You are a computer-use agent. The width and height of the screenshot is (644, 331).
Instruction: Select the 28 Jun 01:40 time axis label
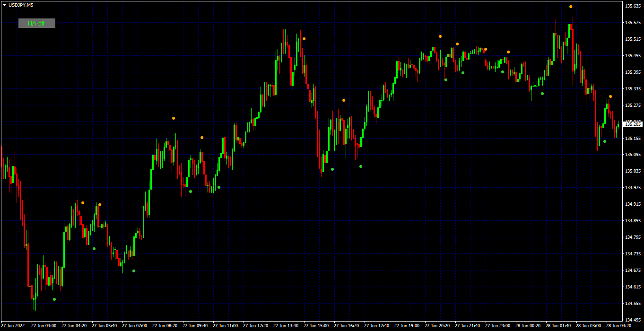click(x=558, y=326)
